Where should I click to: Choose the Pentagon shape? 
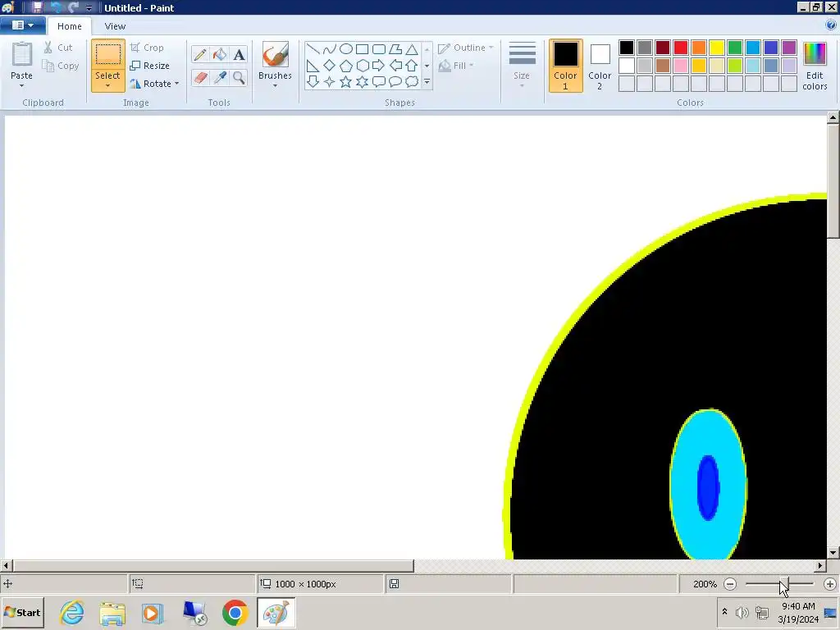click(x=346, y=66)
